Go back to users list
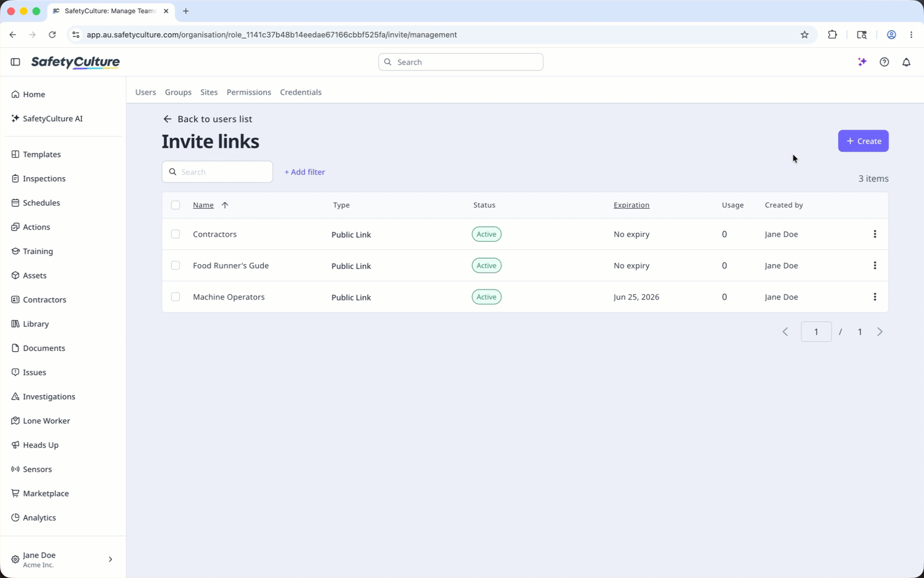Screen dimensions: 924x578 208,119
